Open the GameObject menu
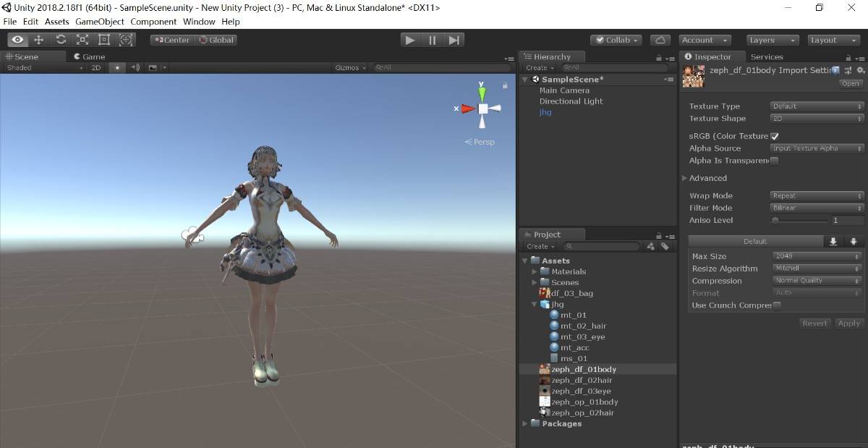868x448 pixels. click(x=100, y=22)
